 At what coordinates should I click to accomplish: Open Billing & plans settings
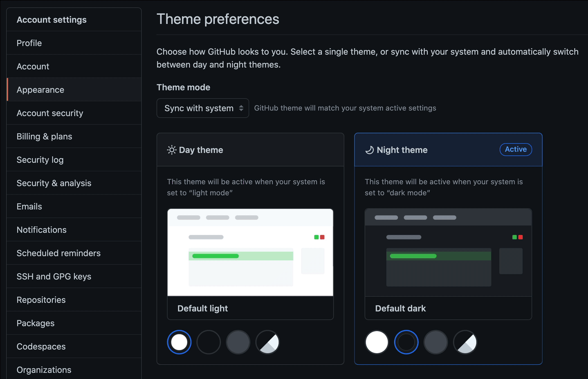[44, 136]
